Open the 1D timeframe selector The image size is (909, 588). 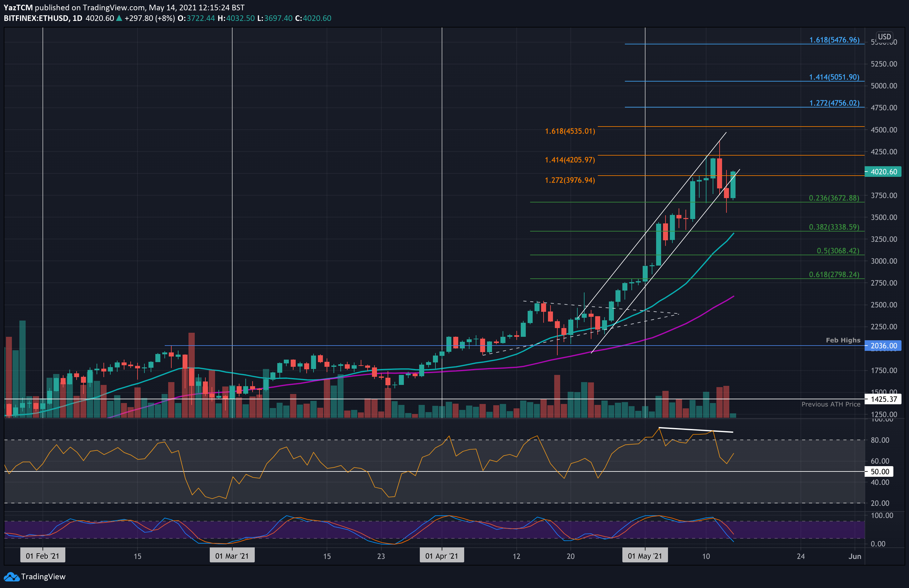pyautogui.click(x=78, y=18)
